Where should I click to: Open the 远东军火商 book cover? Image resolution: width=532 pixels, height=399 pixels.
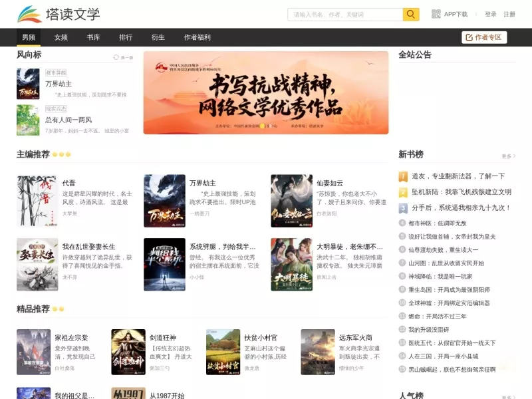(x=318, y=352)
